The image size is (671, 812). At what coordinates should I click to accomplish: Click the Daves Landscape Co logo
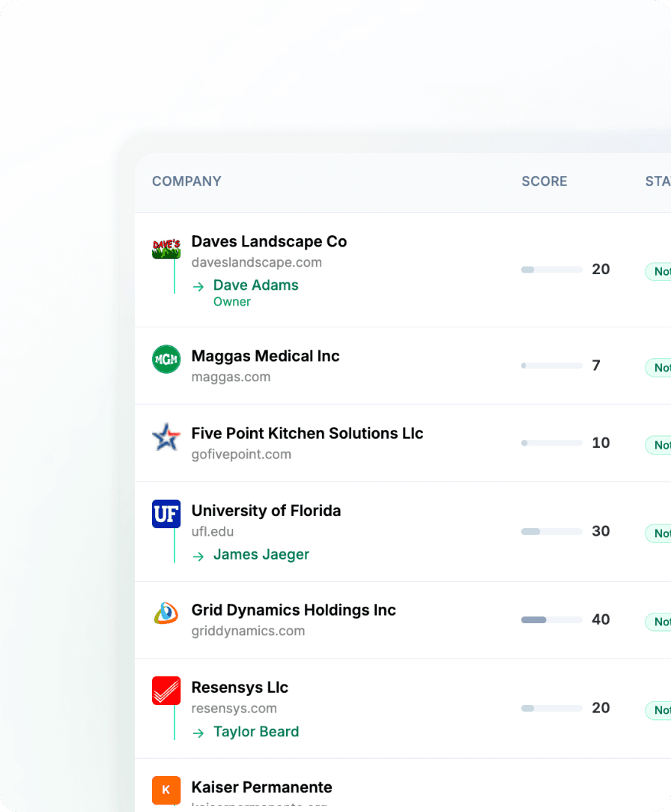click(166, 249)
